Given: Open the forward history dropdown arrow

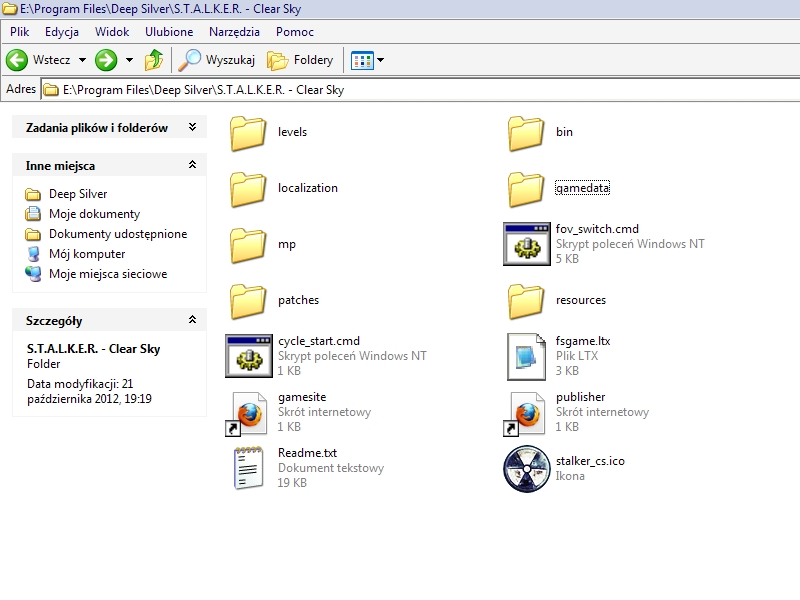Looking at the screenshot, I should tap(130, 60).
